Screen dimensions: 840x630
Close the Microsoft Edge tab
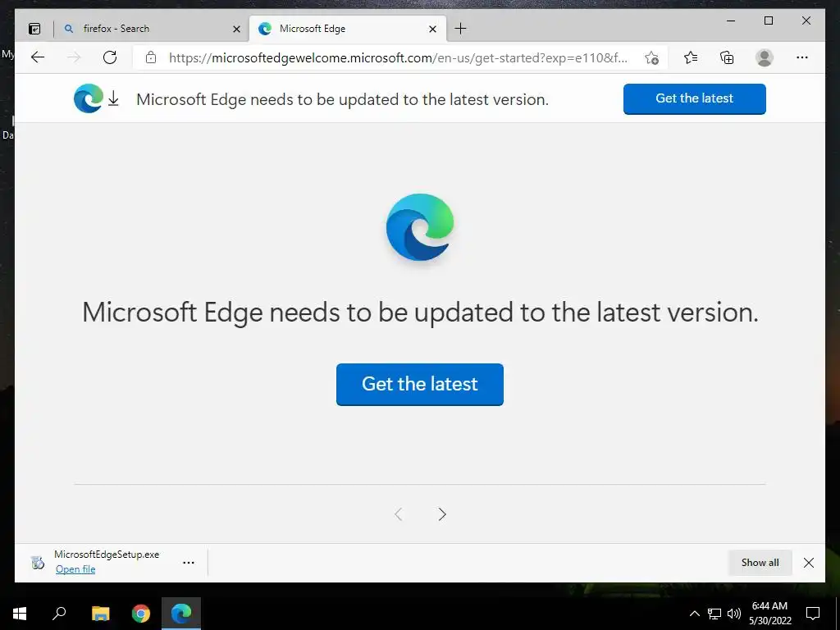click(433, 29)
